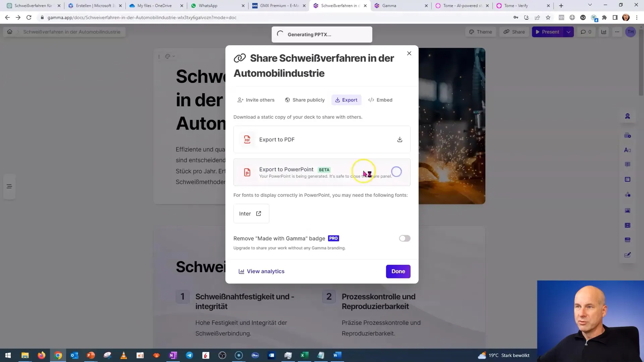Expand the Invite others sharing panel

pos(257,100)
